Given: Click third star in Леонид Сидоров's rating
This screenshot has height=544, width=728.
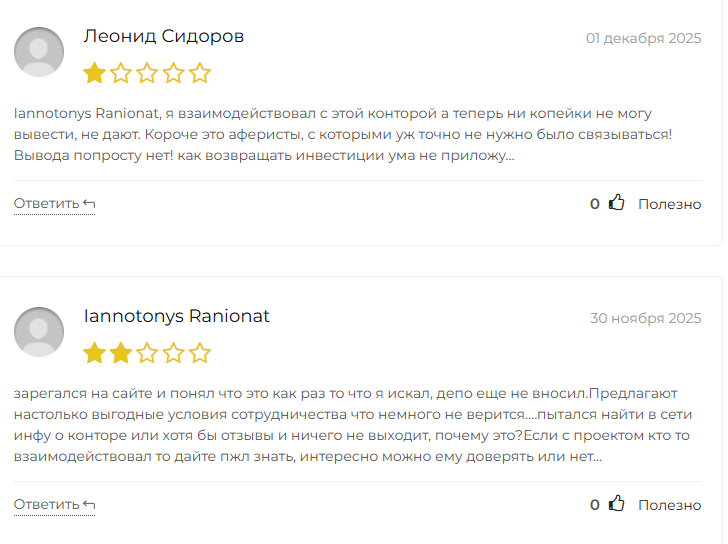Looking at the screenshot, I should pyautogui.click(x=147, y=73).
